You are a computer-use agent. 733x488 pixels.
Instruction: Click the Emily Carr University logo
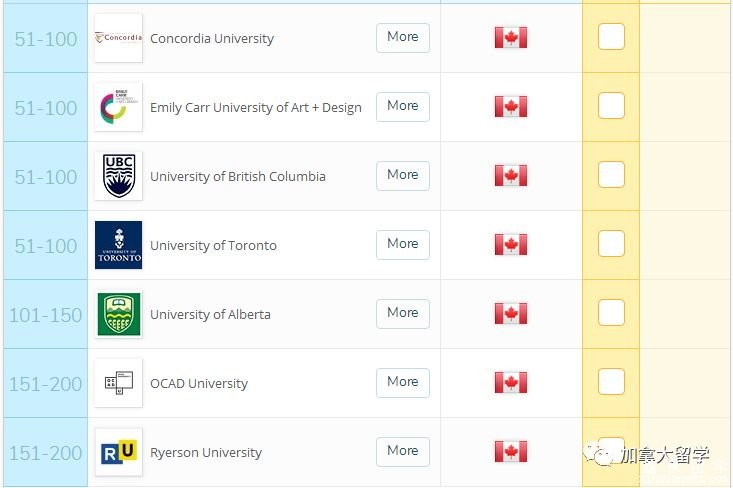[118, 107]
